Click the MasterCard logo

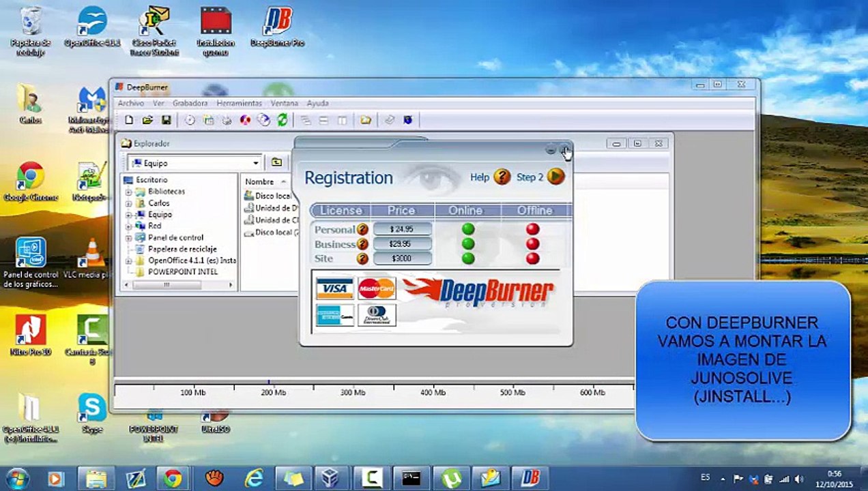377,289
